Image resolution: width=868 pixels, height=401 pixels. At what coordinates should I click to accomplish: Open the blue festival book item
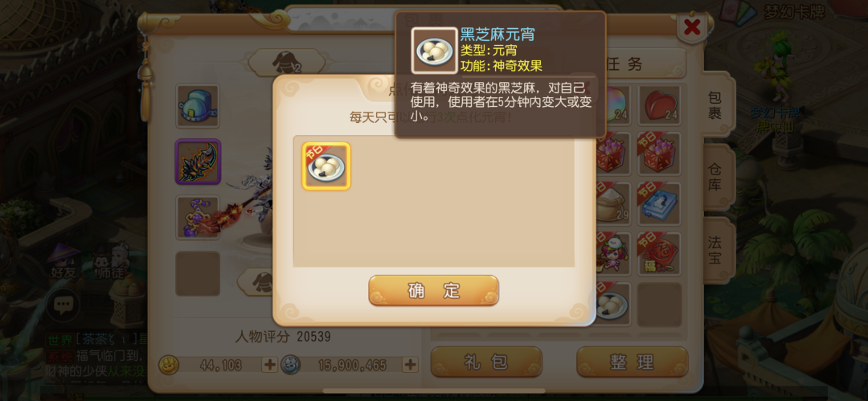click(659, 204)
